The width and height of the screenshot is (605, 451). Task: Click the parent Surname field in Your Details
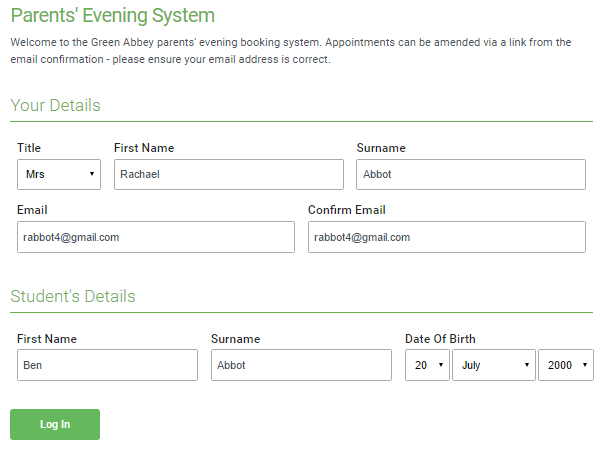(471, 174)
